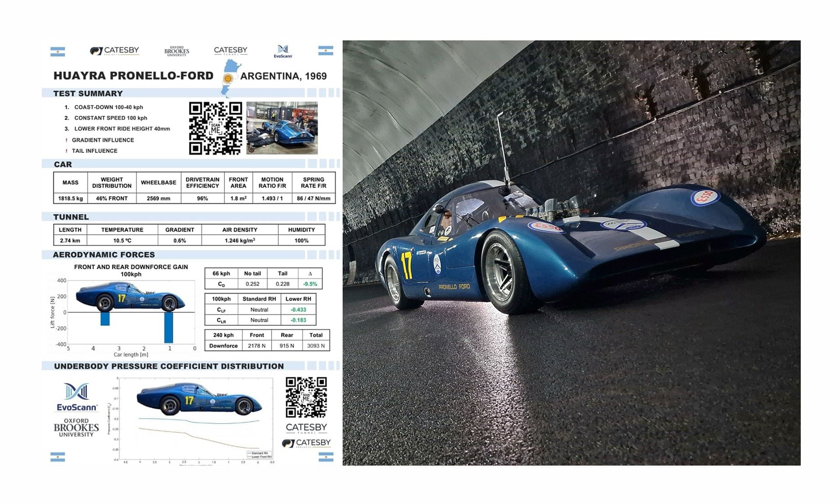The height and width of the screenshot is (504, 840).
Task: Open the workshop car thumbnail photo
Action: coord(282,128)
